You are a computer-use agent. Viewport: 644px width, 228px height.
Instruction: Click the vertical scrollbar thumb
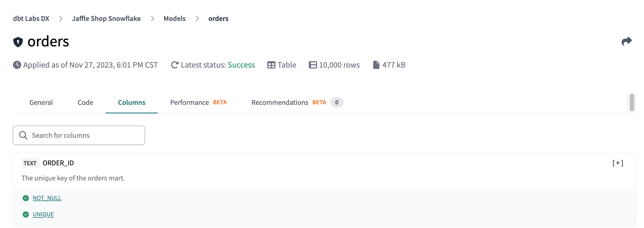tap(632, 103)
